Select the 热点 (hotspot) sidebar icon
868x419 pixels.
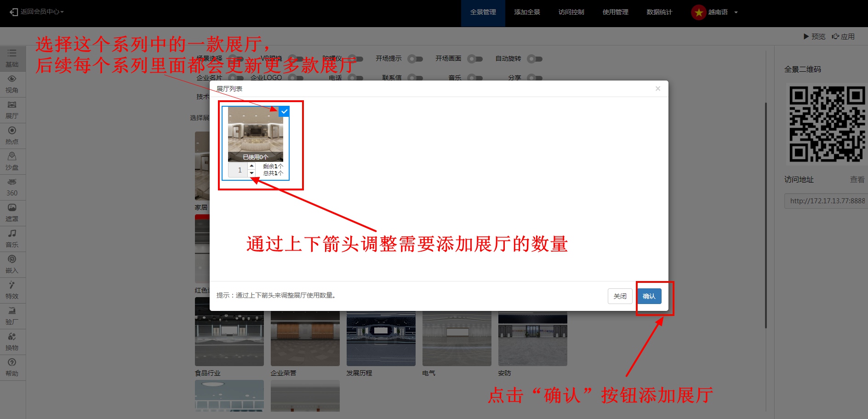[x=12, y=136]
